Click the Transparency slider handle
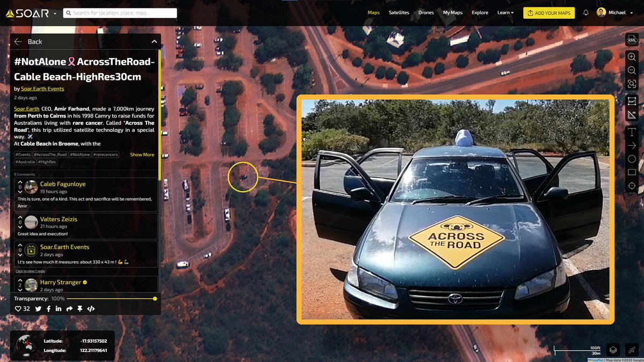This screenshot has width=644, height=362. point(155,298)
